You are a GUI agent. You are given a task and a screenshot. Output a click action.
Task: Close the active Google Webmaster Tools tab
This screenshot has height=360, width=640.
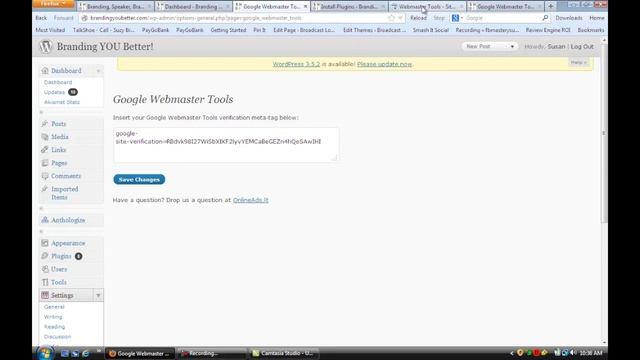click(305, 7)
